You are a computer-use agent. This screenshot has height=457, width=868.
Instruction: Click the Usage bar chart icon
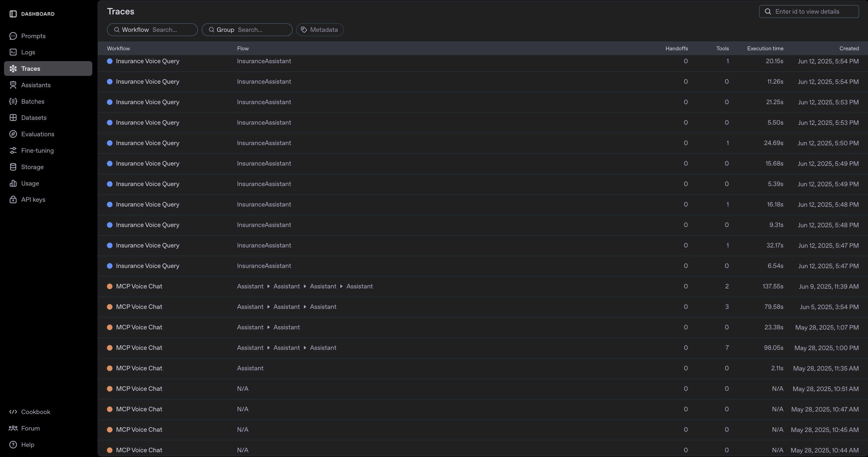13,183
